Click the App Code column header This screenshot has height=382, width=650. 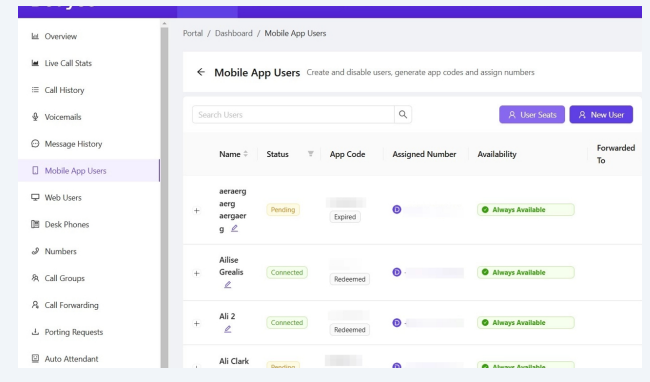[x=347, y=154]
